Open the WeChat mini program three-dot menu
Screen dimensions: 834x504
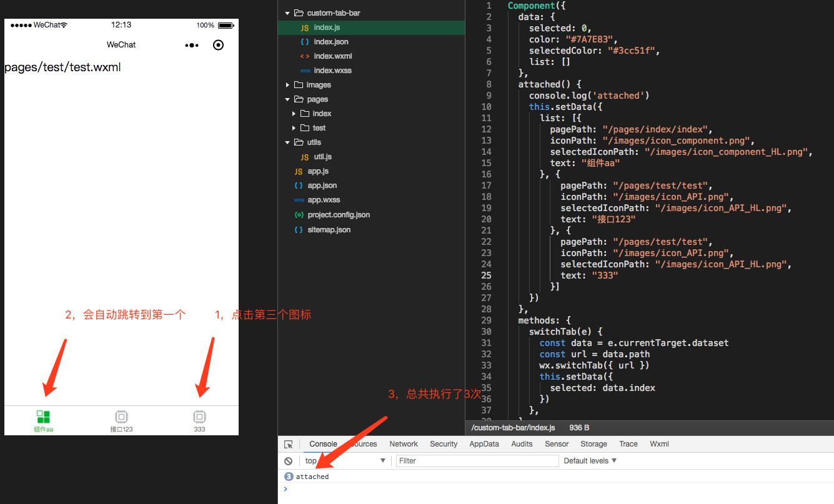[x=192, y=45]
